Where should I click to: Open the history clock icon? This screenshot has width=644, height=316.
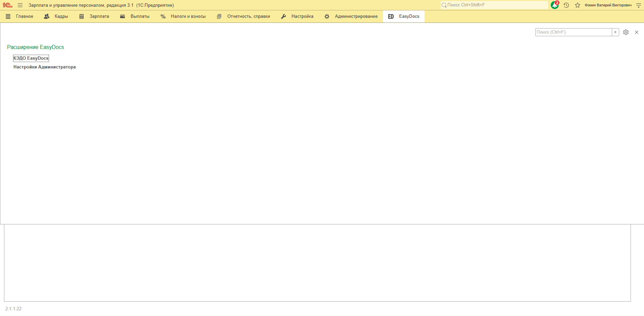point(566,5)
